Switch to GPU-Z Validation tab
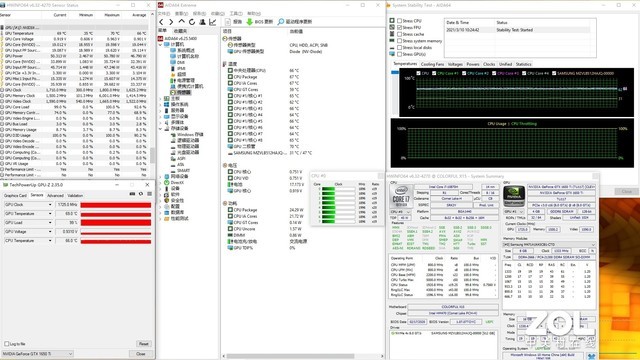Viewport: 640px width, 360px height. pyautogui.click(x=75, y=196)
